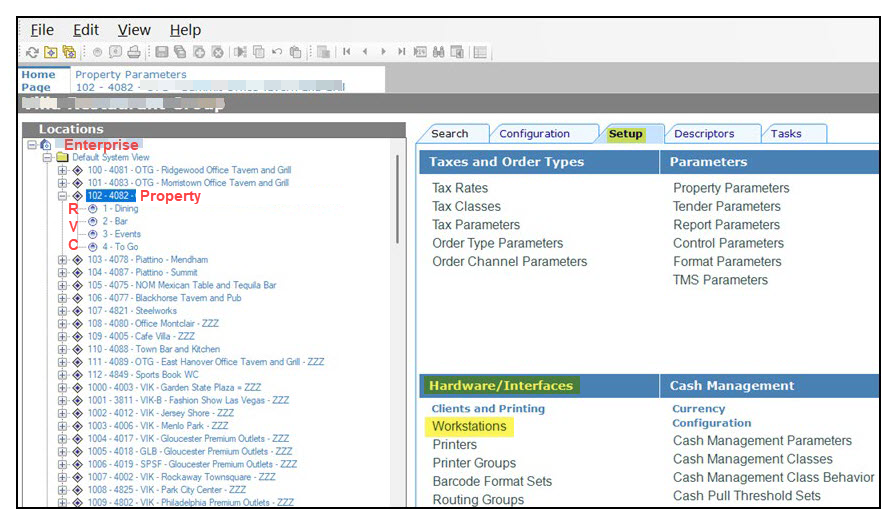Select the 1 - Dining revenue center

(120, 208)
